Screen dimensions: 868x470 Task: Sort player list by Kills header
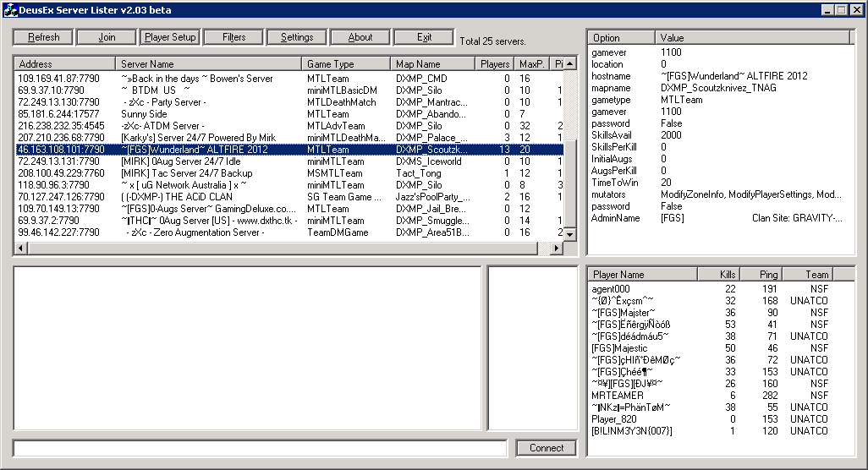pos(717,275)
